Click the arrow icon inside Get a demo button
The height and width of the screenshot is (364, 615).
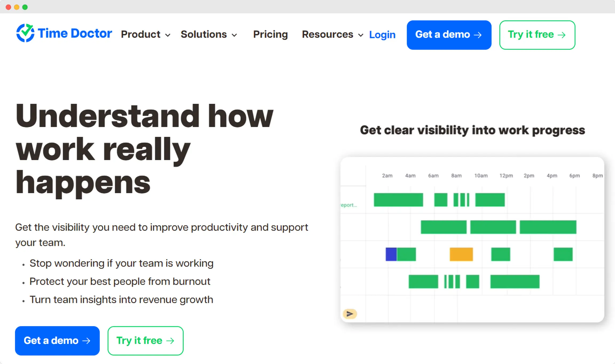(x=478, y=35)
